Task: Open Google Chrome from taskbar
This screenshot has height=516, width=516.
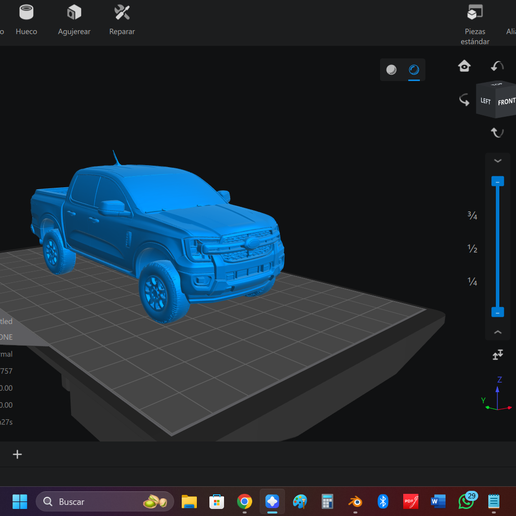Action: [244, 502]
